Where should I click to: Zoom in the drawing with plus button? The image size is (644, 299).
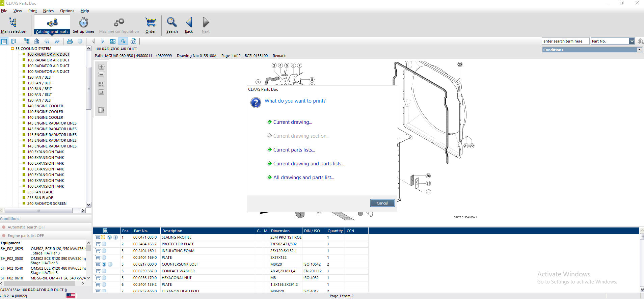click(101, 67)
